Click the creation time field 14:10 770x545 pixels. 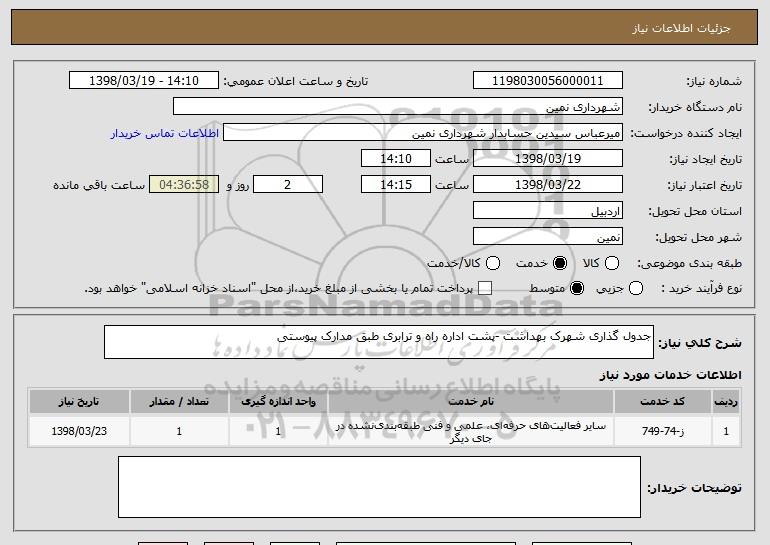[x=396, y=159]
